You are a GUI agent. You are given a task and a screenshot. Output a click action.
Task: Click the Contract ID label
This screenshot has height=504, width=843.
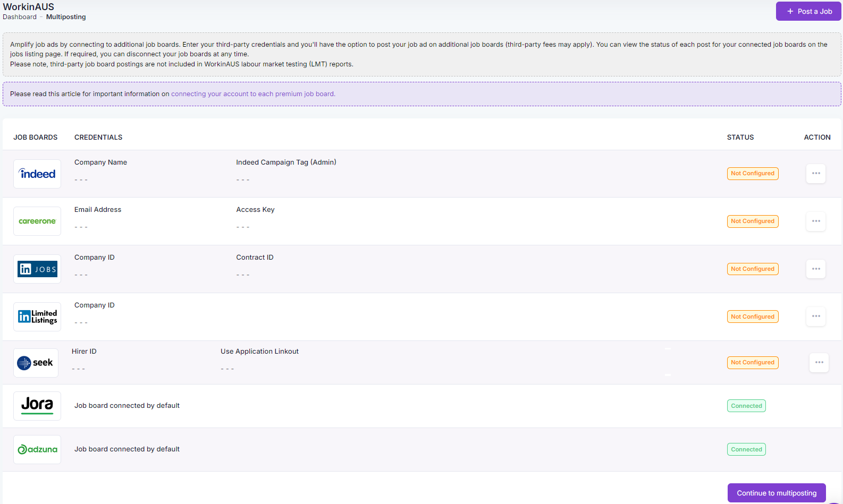tap(255, 258)
